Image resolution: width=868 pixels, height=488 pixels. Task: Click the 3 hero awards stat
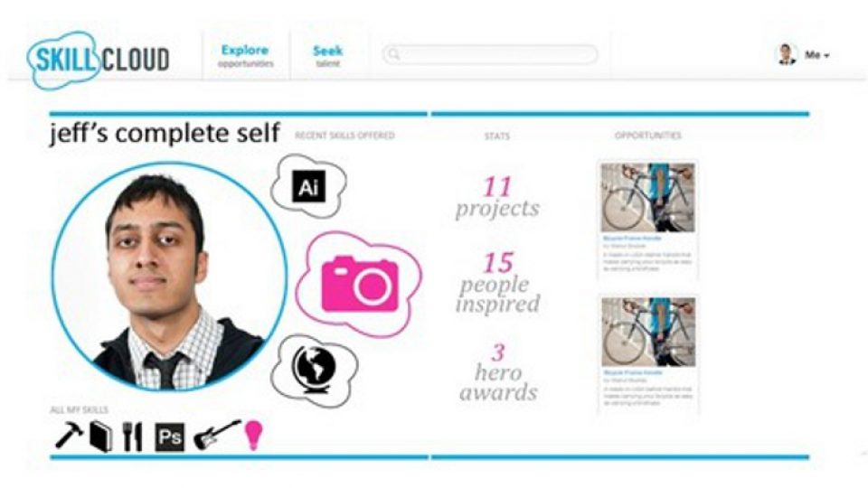tap(498, 372)
